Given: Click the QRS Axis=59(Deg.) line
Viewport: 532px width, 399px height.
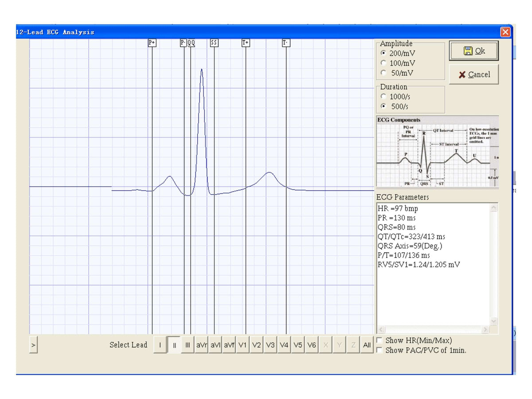Looking at the screenshot, I should click(410, 246).
